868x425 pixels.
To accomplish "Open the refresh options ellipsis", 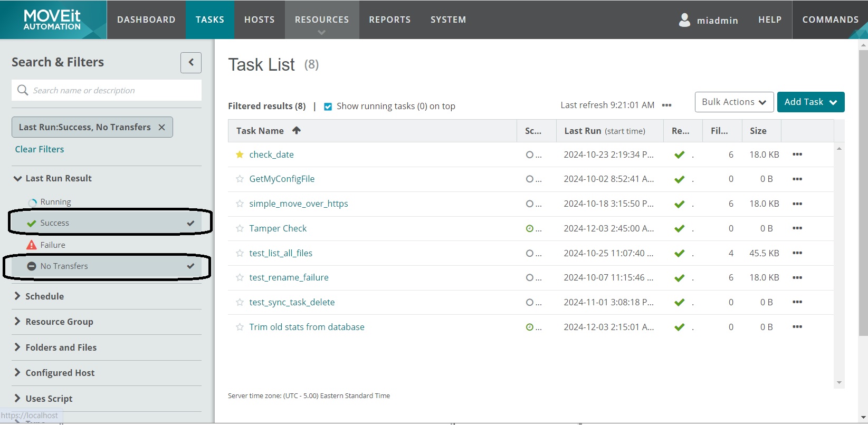I will (x=667, y=105).
